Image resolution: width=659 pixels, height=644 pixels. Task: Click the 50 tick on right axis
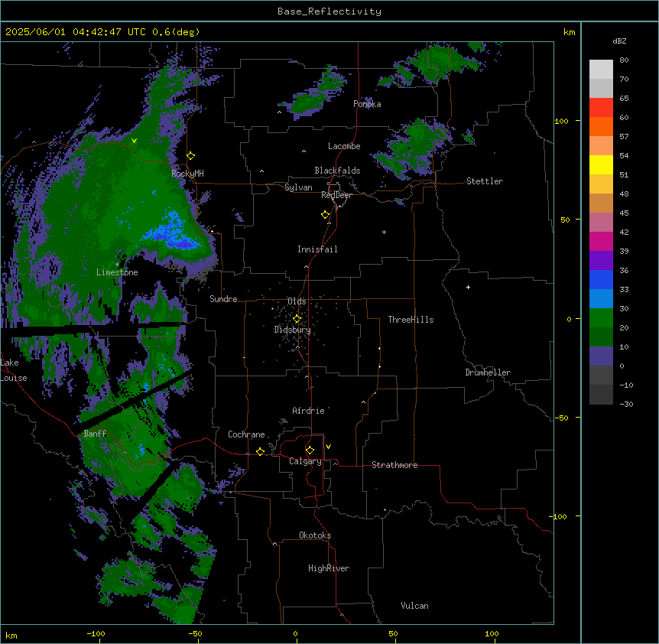tap(565, 220)
